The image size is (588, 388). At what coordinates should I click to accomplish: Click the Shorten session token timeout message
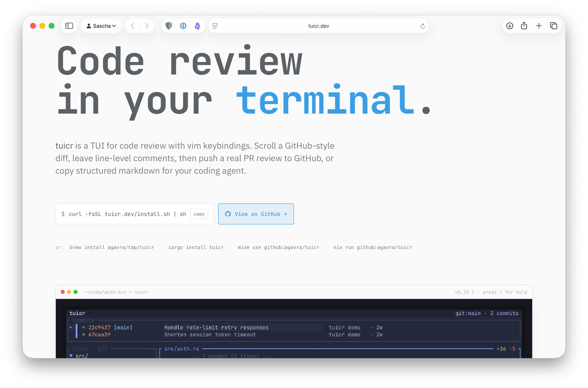pyautogui.click(x=210, y=335)
